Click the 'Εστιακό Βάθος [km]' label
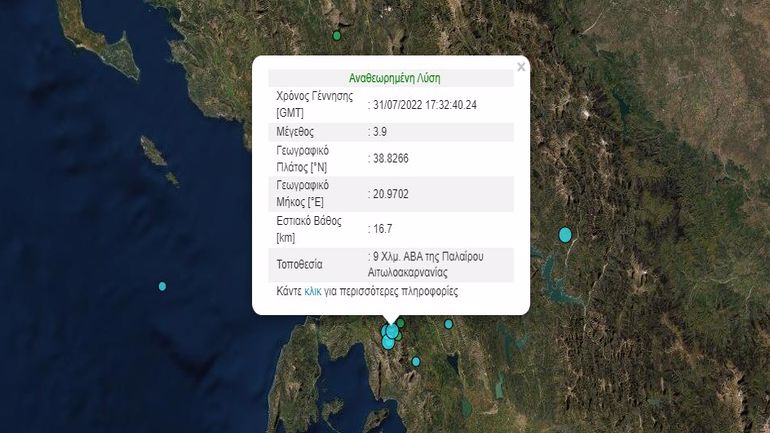770x433 pixels. pyautogui.click(x=310, y=228)
